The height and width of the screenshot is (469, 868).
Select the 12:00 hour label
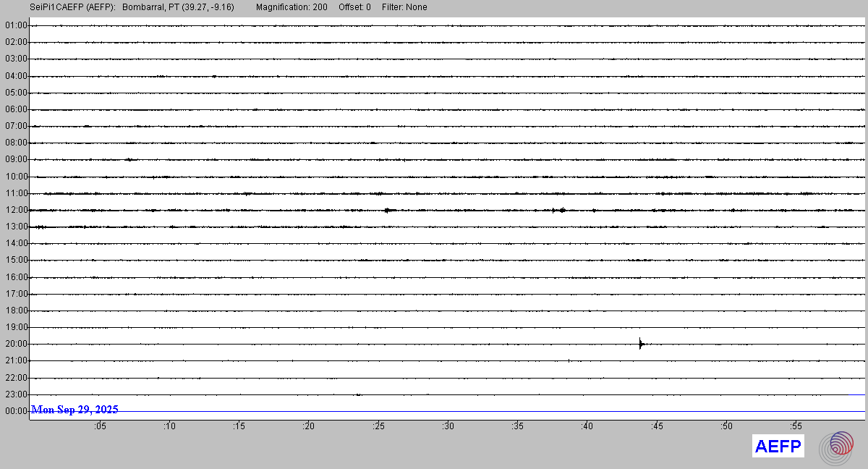point(16,210)
